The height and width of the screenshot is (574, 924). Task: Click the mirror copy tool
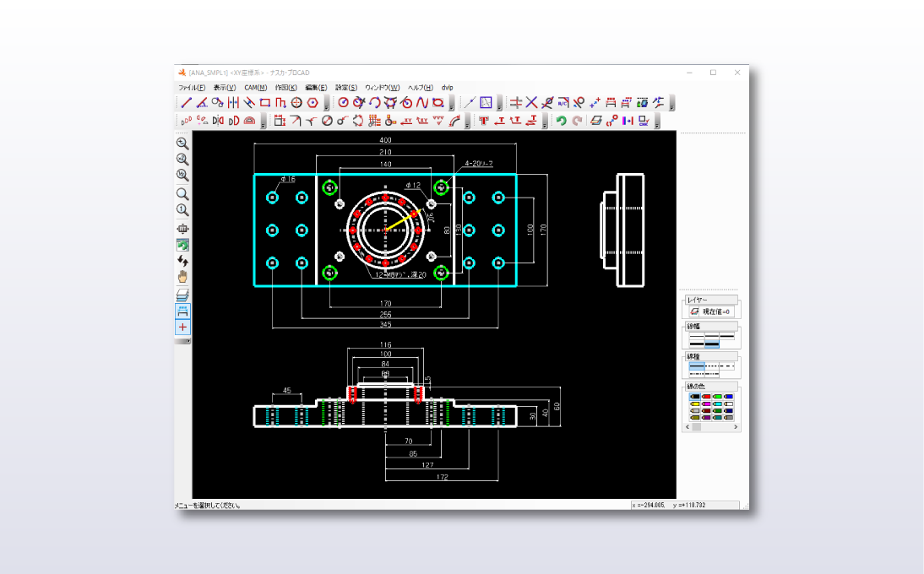click(218, 121)
